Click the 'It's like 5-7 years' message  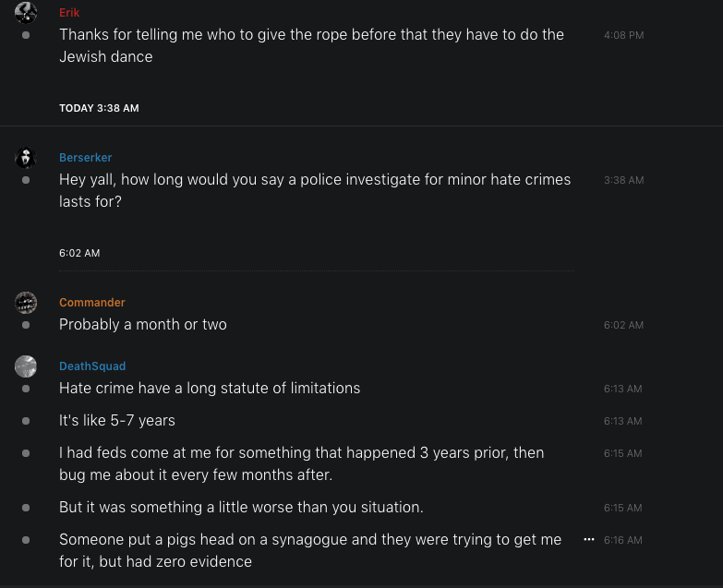[x=117, y=421]
